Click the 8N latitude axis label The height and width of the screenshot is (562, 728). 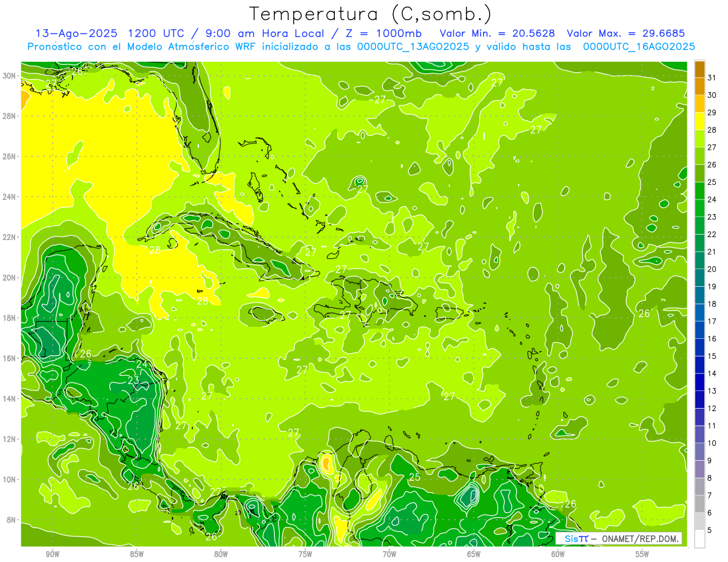pos(11,520)
